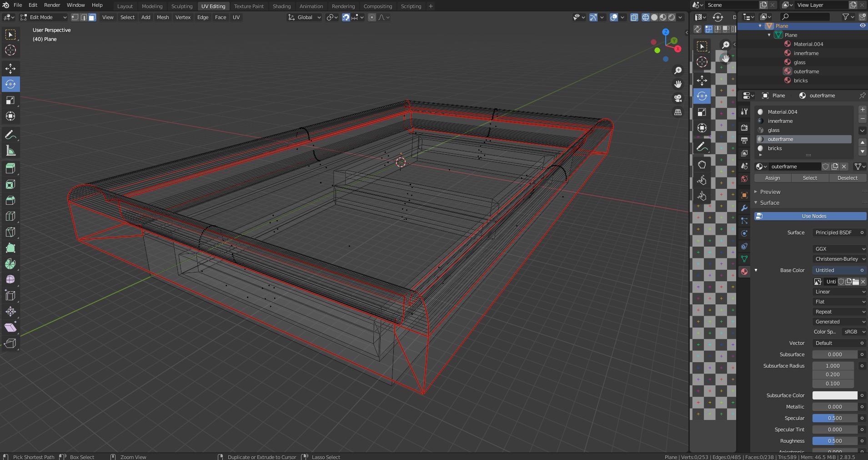Select the Shear tool
Viewport: 868px width, 460px height.
pyautogui.click(x=10, y=327)
